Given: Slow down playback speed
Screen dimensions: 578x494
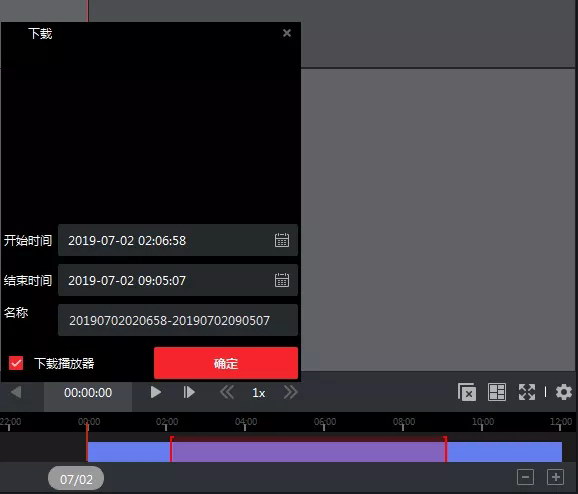Looking at the screenshot, I should tap(227, 392).
